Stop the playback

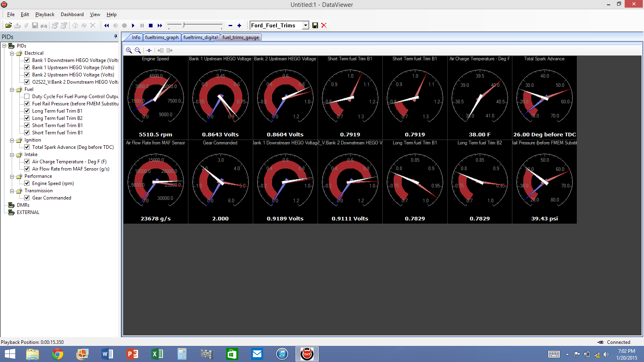click(x=151, y=25)
